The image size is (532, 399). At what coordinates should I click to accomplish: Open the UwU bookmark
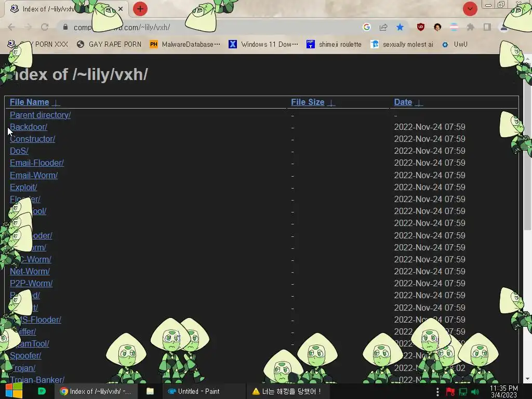coord(455,44)
